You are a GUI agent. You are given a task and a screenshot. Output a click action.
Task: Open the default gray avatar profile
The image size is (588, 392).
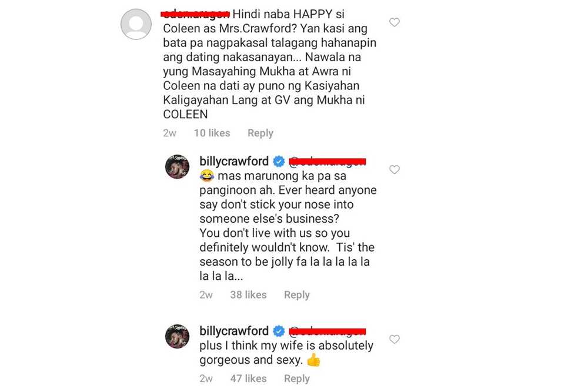pyautogui.click(x=136, y=24)
